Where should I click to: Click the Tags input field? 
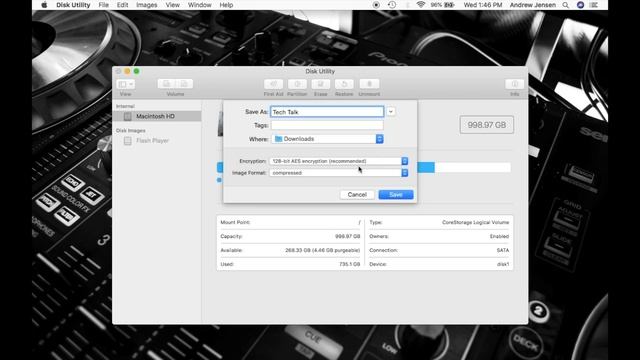(x=327, y=125)
